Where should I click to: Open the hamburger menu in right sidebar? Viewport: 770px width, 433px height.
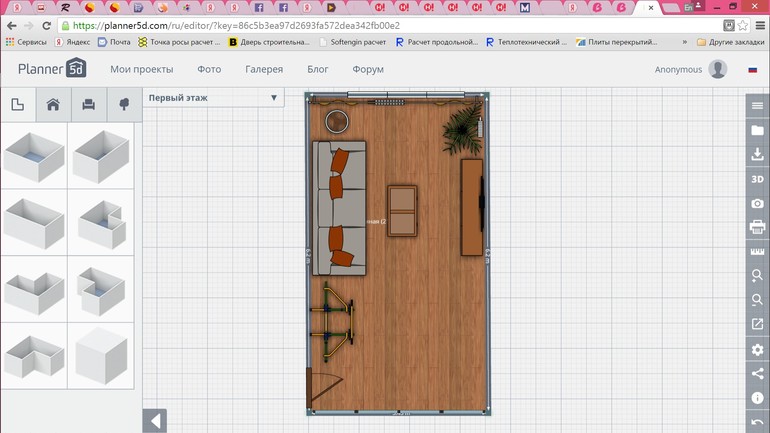coord(757,106)
